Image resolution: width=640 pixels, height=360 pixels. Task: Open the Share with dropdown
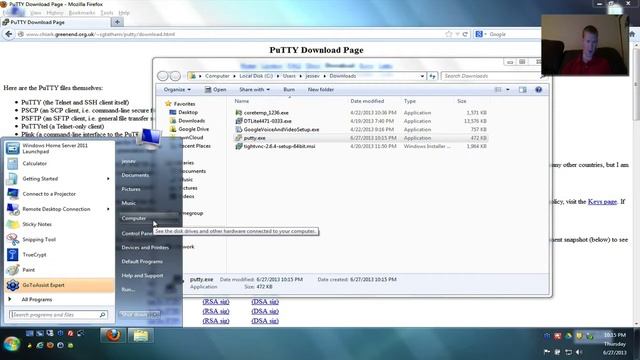pos(254,89)
